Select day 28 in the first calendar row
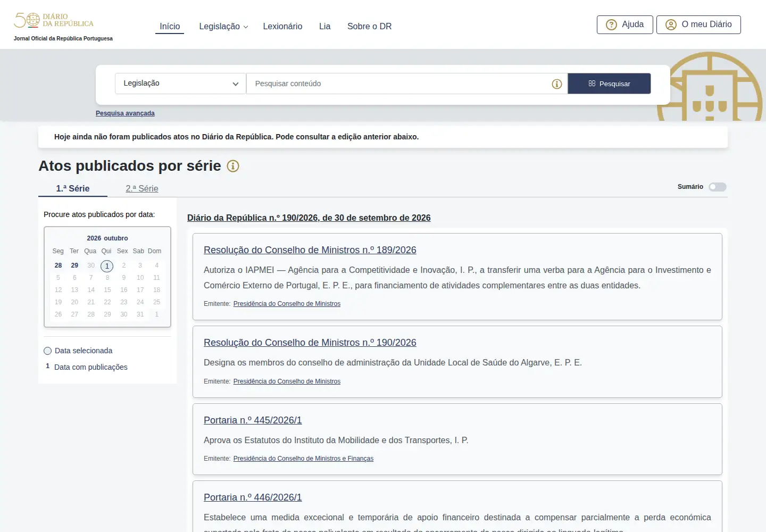The image size is (766, 532). pyautogui.click(x=58, y=265)
